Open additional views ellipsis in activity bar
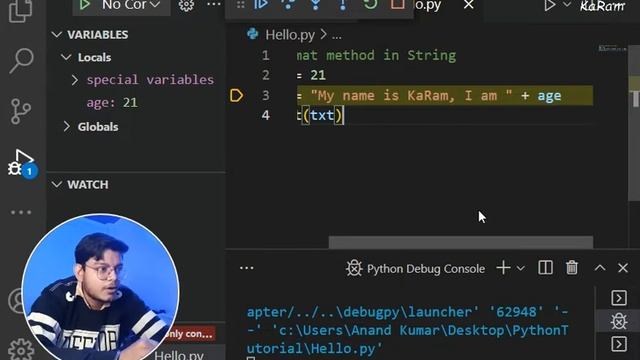640x360 pixels. 21,212
